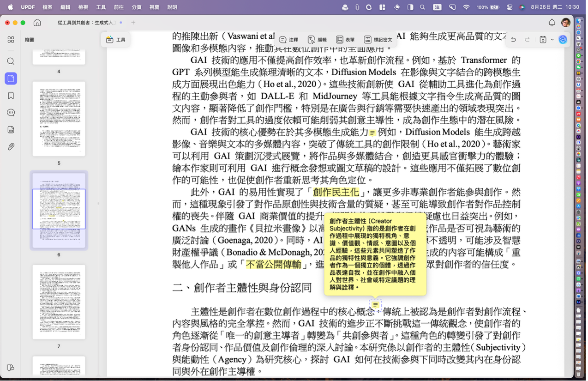588x381 pixels.
Task: Launch the UPDF AI assistant icon
Action: tap(563, 40)
